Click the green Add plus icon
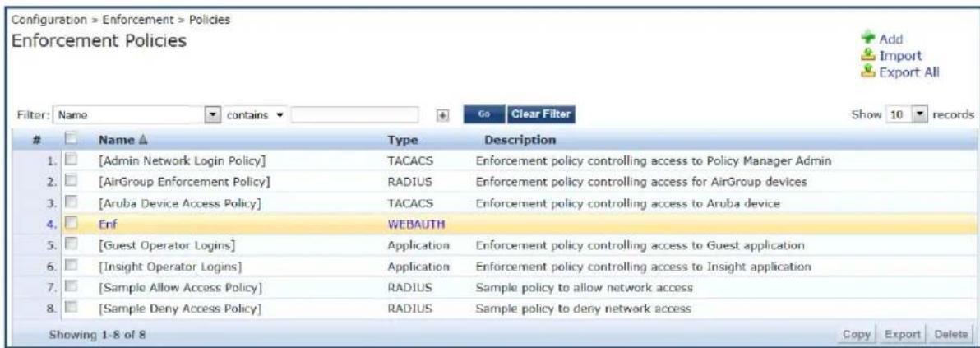 (869, 39)
